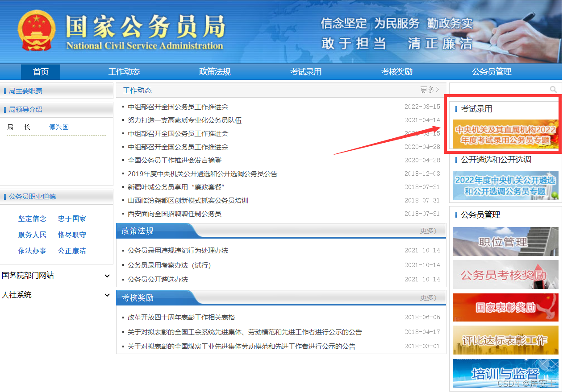Click the 工作动态 section heading
The image size is (563, 392).
(x=137, y=91)
